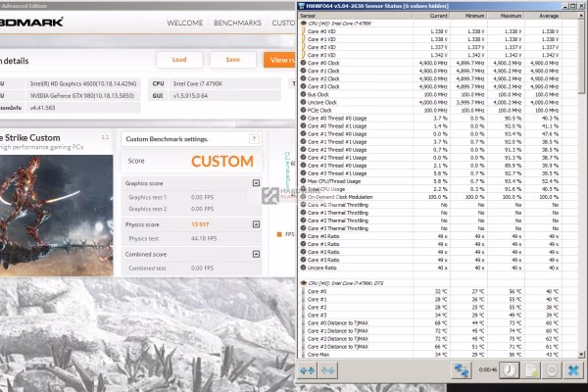
Task: Switch to the BENCHMARKS tab
Action: point(237,23)
